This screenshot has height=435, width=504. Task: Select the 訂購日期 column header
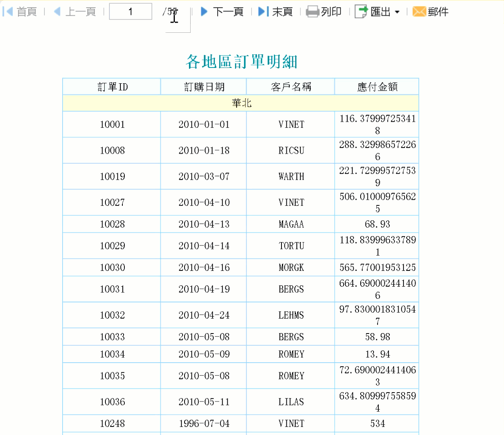coord(204,87)
